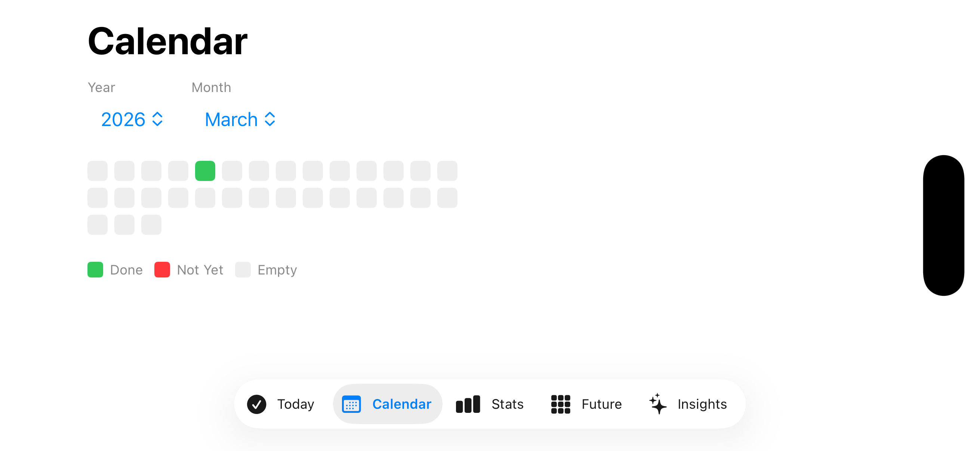Open the Insights tab label
This screenshot has width=980, height=451.
702,404
